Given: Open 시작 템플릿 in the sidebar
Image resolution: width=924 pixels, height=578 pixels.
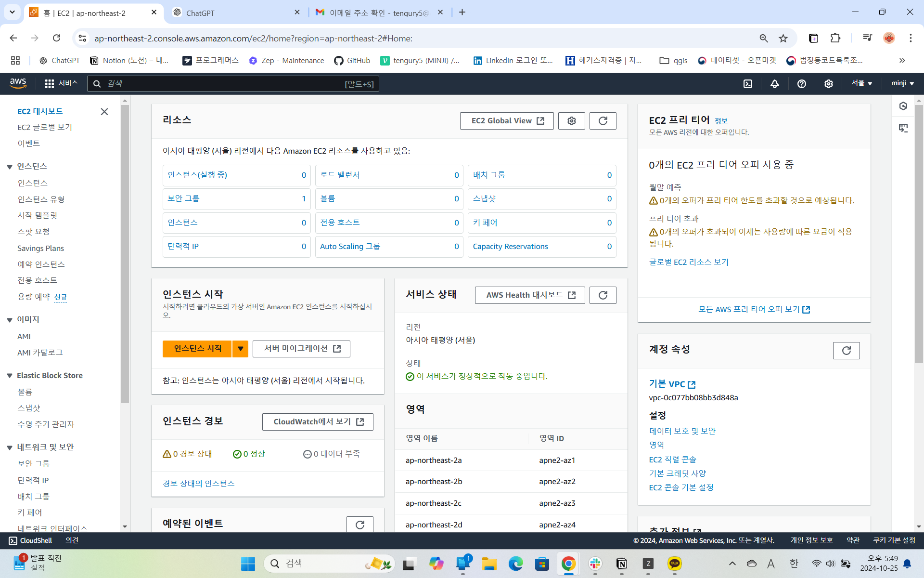Looking at the screenshot, I should click(38, 215).
